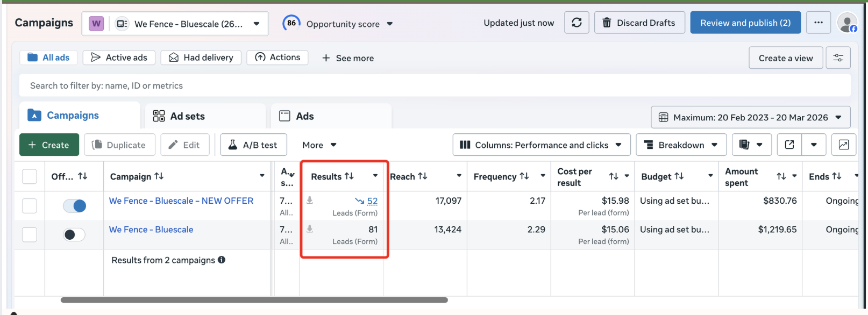Click the purple W account icon
Image resolution: width=868 pixels, height=315 pixels.
(96, 24)
